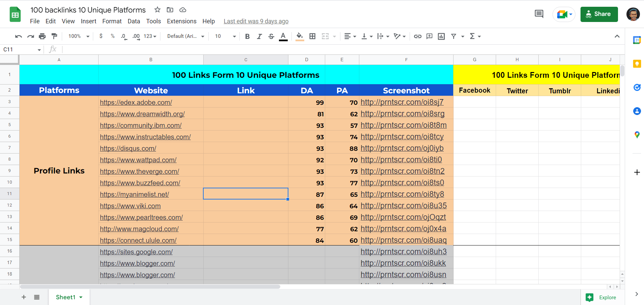Increase decimal places icon

click(x=136, y=36)
